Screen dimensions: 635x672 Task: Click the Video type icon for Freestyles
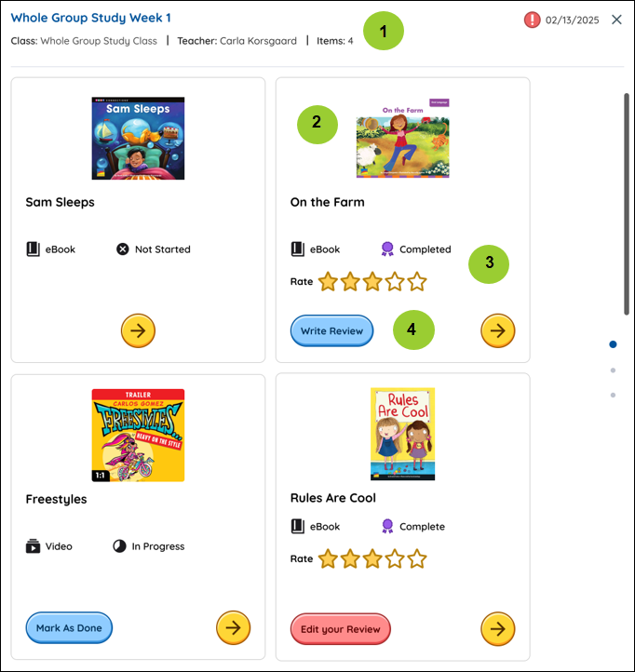click(33, 546)
